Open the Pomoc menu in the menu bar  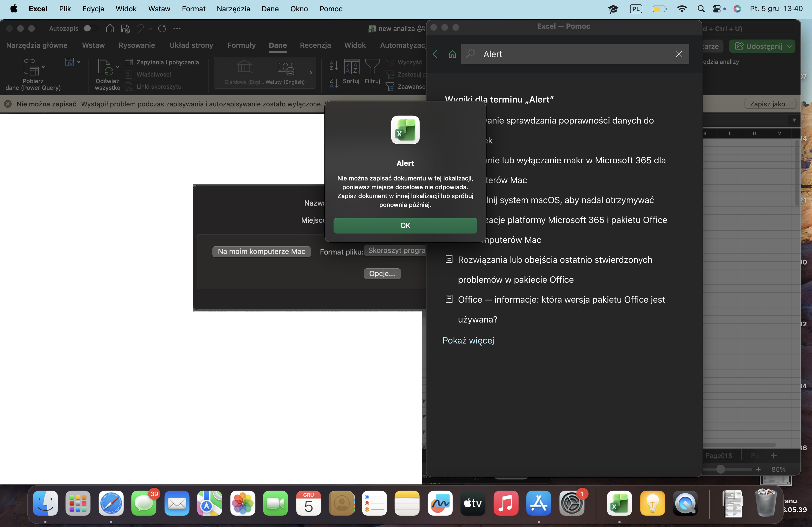[330, 9]
